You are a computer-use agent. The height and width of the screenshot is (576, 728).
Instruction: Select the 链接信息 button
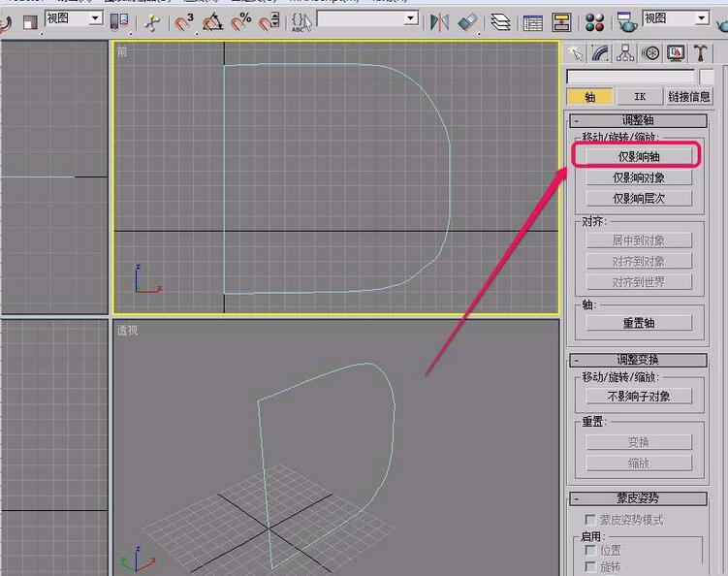click(x=689, y=97)
